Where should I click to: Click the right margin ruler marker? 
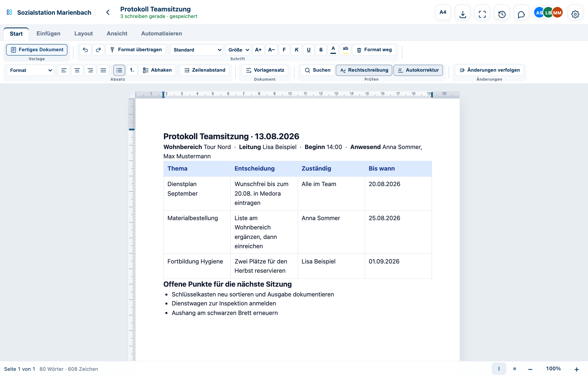432,95
